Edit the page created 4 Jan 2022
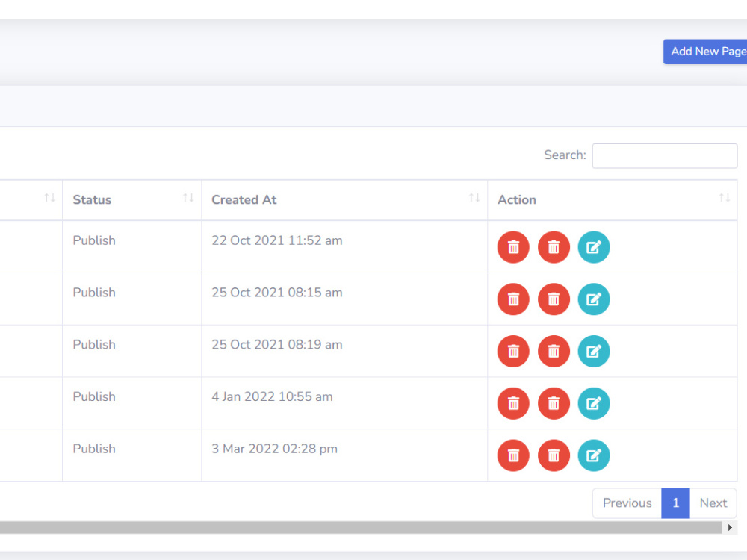 pyautogui.click(x=594, y=403)
